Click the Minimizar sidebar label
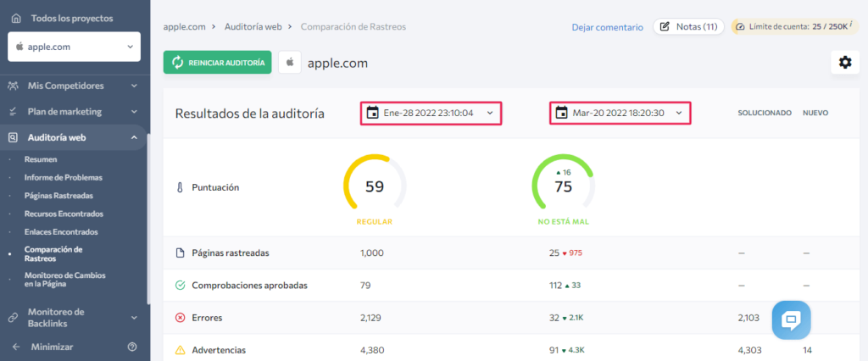The width and height of the screenshot is (868, 361). [52, 347]
